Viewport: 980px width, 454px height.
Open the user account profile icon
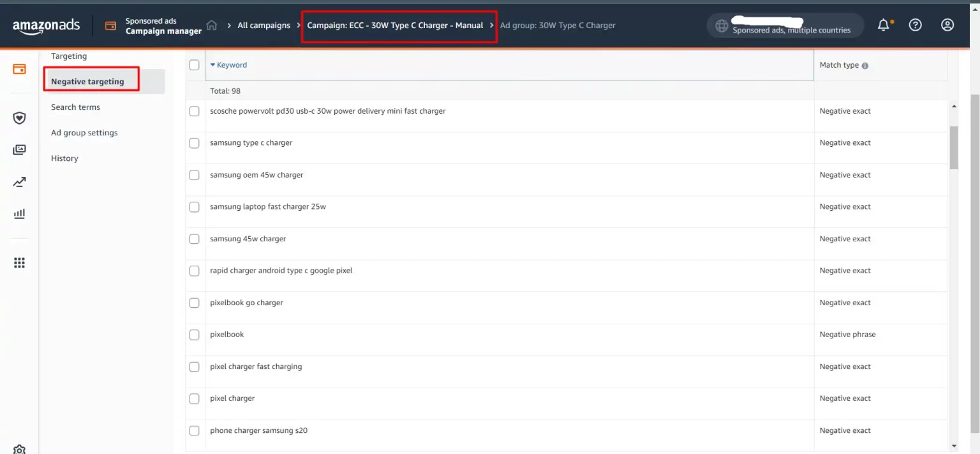coord(947,25)
